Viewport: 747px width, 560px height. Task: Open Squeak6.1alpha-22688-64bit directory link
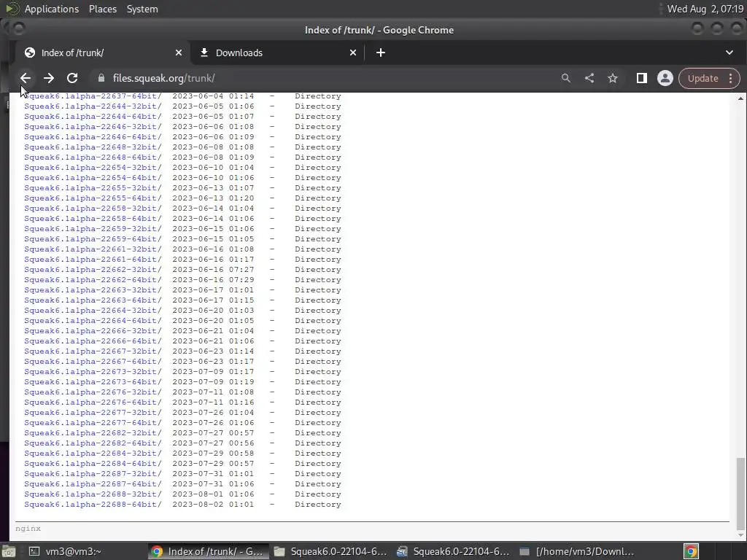point(93,505)
